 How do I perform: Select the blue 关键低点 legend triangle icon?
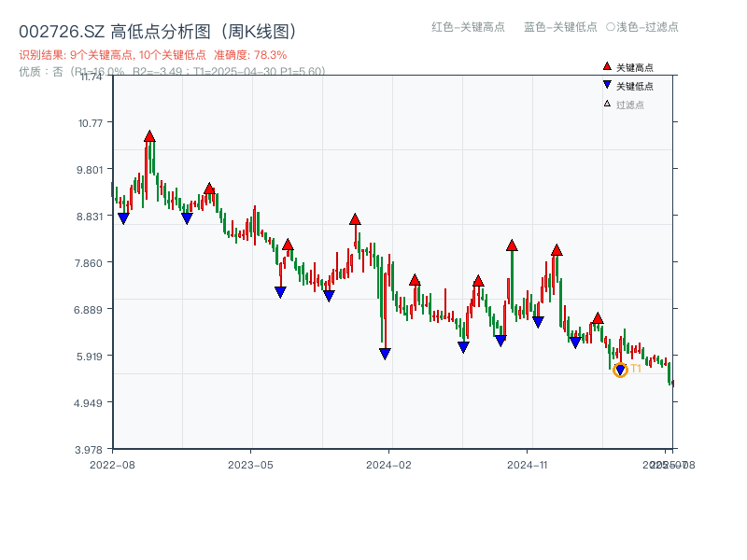pyautogui.click(x=605, y=84)
